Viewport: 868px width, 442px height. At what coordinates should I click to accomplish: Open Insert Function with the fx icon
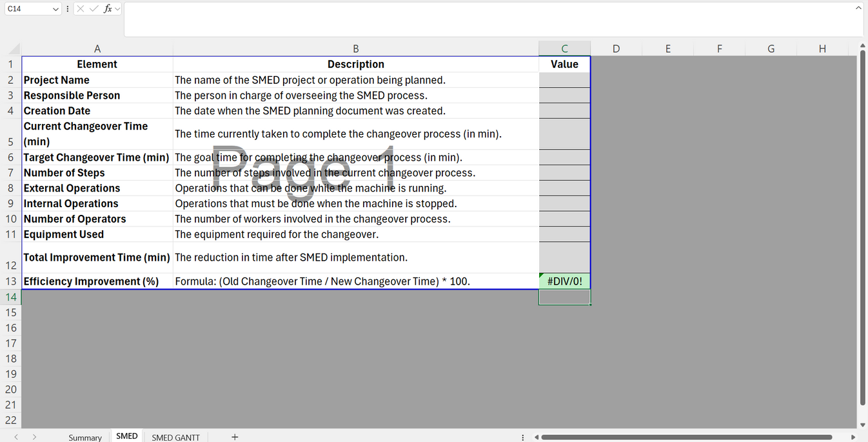[x=107, y=8]
